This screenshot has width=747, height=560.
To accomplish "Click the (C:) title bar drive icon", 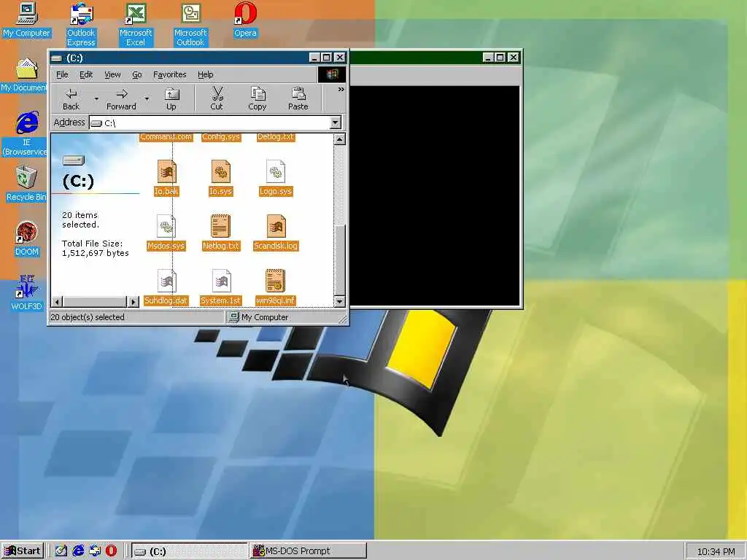I will (x=57, y=58).
